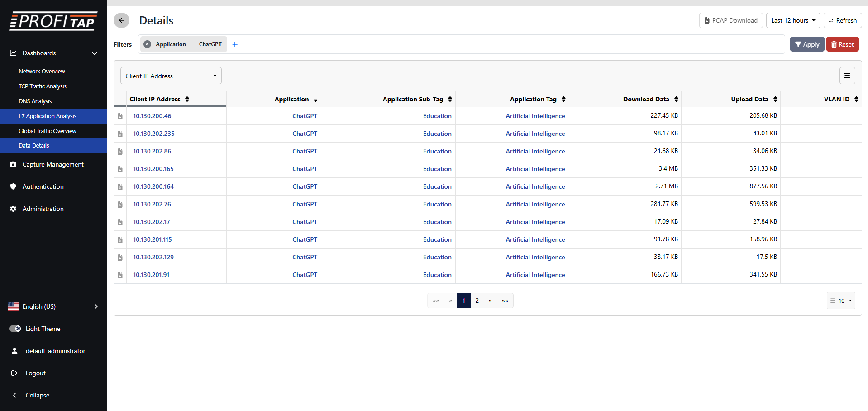
Task: Go to previous page with single arrow
Action: click(450, 301)
